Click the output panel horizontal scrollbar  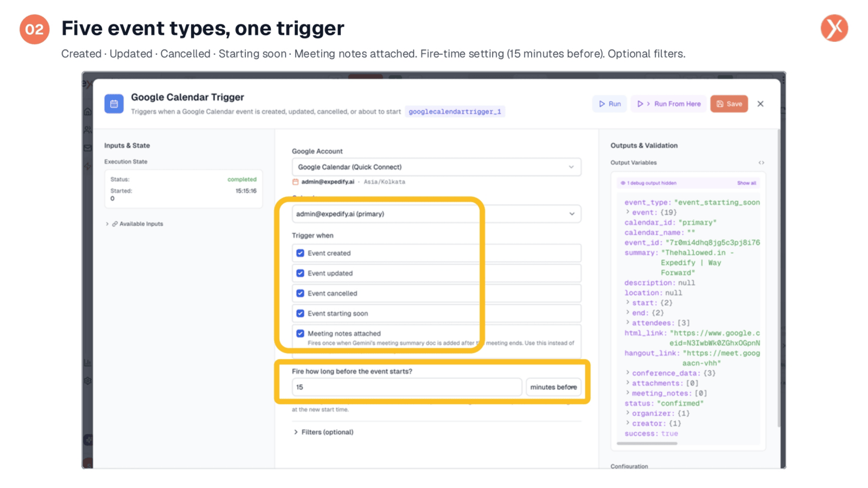coord(647,444)
